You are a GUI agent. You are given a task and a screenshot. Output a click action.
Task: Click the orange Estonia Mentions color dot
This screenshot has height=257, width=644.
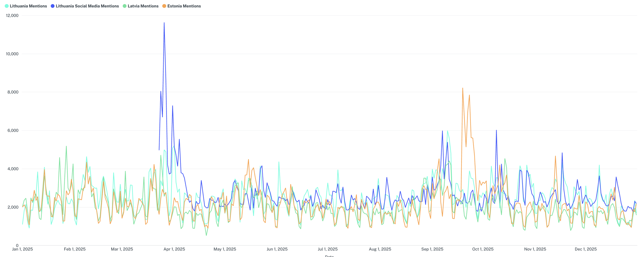164,6
